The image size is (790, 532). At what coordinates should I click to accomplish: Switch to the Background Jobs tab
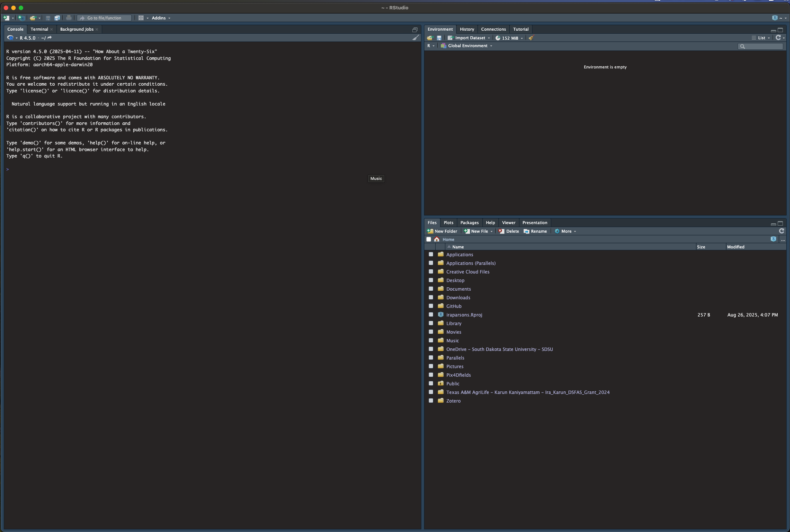pos(77,29)
